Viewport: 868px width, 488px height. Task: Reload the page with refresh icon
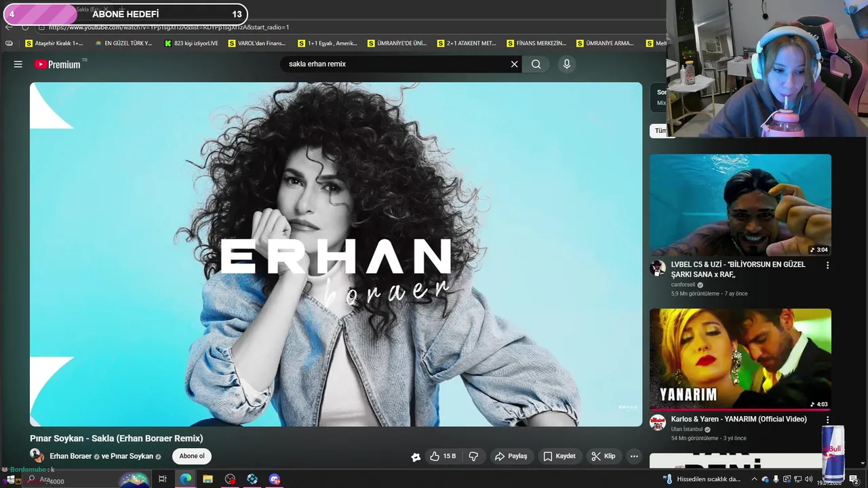coord(25,27)
